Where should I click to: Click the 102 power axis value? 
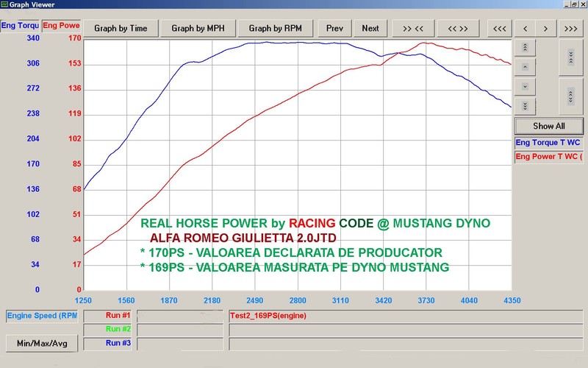tap(75, 138)
